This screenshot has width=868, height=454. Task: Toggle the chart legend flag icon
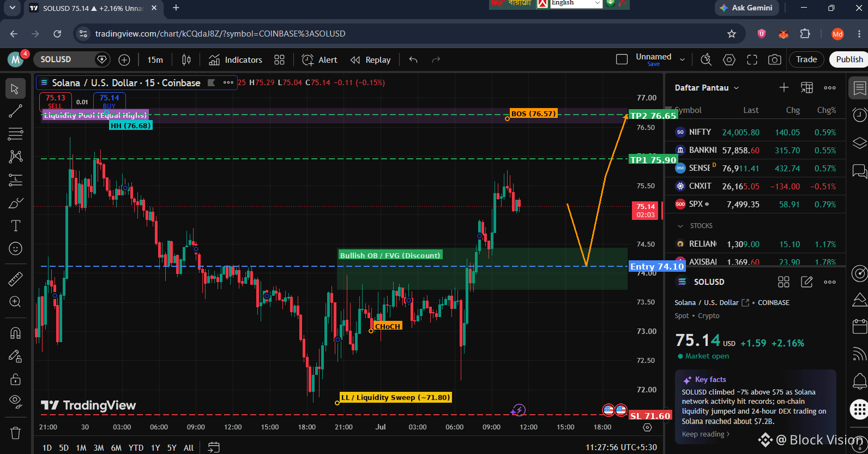pyautogui.click(x=211, y=83)
